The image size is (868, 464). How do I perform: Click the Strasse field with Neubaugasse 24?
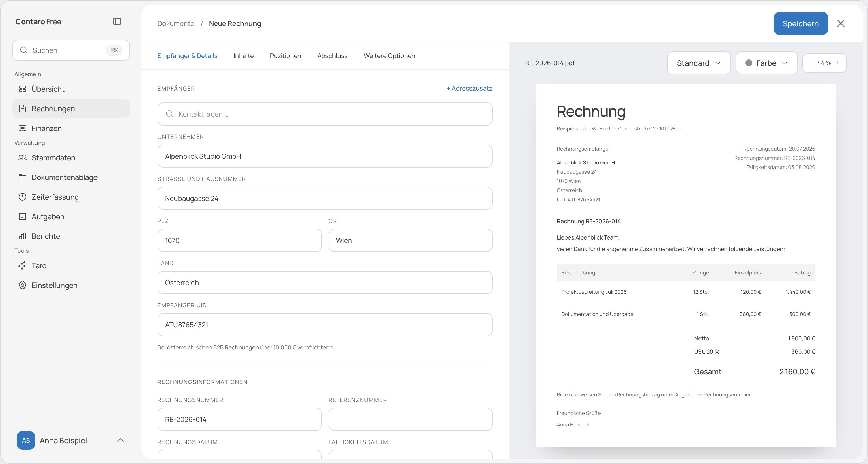325,198
